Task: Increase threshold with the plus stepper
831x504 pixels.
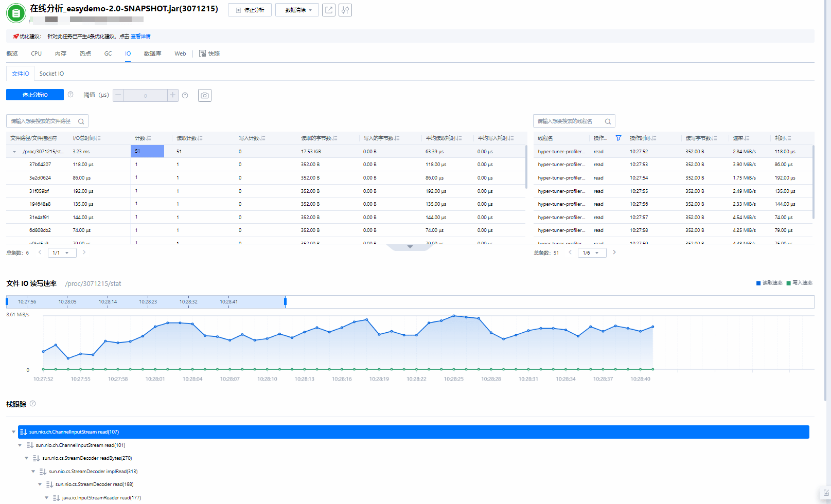Action: tap(173, 95)
